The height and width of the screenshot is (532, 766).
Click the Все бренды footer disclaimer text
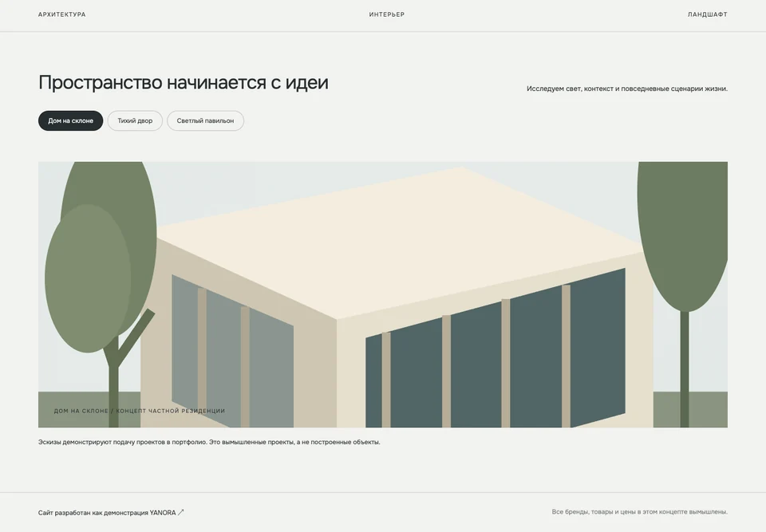click(x=639, y=512)
